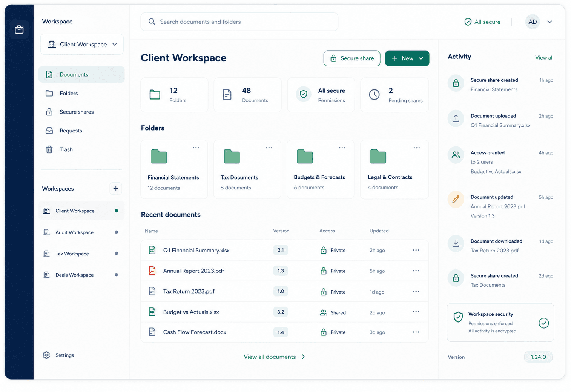Click the Private lock for Cash Flow Forecast
This screenshot has width=571, height=392.
[323, 332]
